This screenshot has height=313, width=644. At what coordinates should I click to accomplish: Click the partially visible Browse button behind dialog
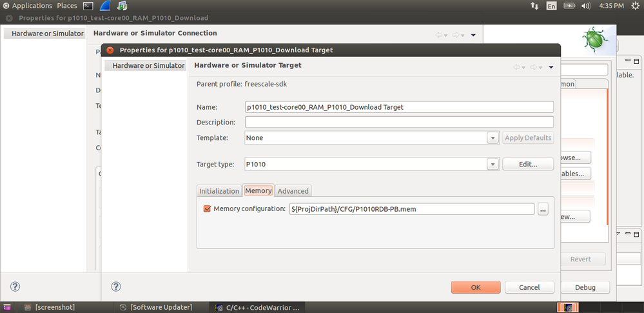point(576,157)
